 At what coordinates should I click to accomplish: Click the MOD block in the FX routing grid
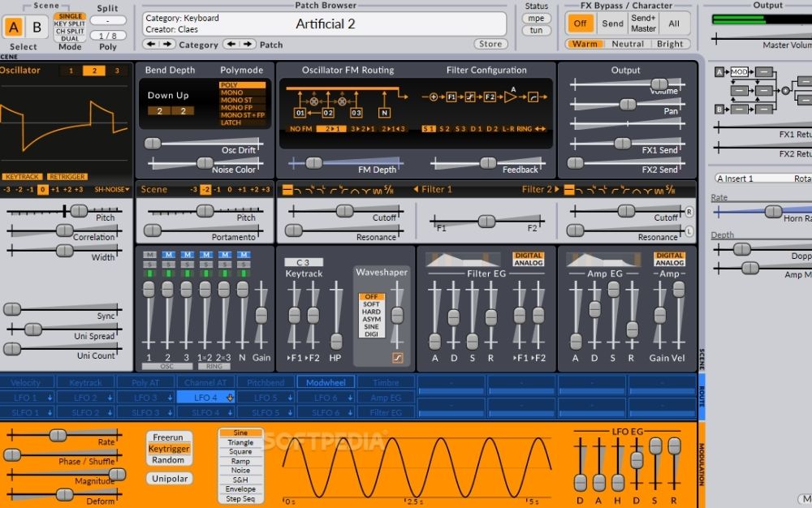[x=739, y=72]
